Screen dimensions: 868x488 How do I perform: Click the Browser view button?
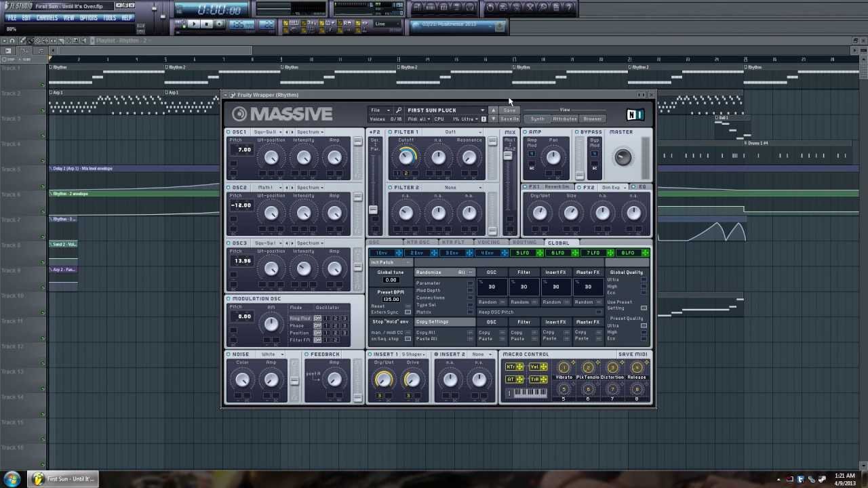(593, 119)
